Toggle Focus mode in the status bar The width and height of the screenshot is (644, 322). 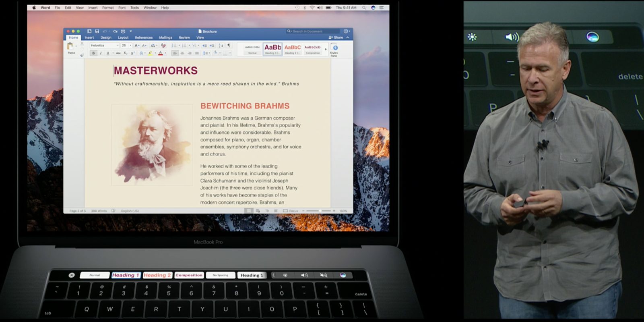291,211
